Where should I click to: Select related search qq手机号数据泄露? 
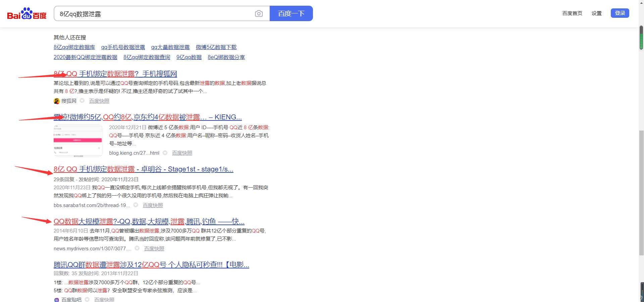tap(123, 47)
